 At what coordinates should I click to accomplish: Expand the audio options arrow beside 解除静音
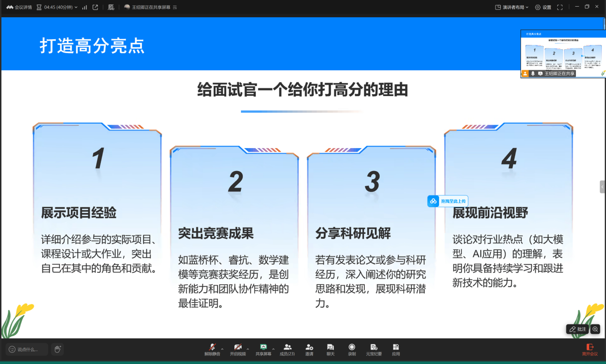coord(222,349)
